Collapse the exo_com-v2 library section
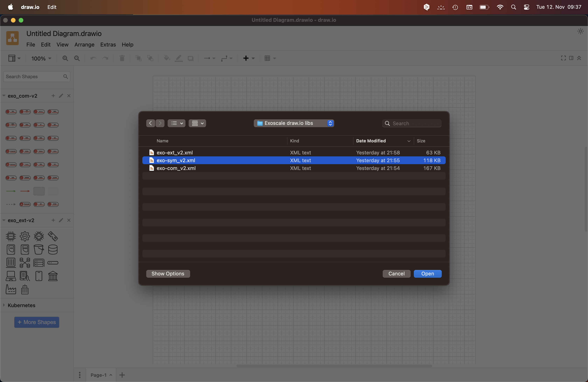This screenshot has height=382, width=588. (x=4, y=96)
